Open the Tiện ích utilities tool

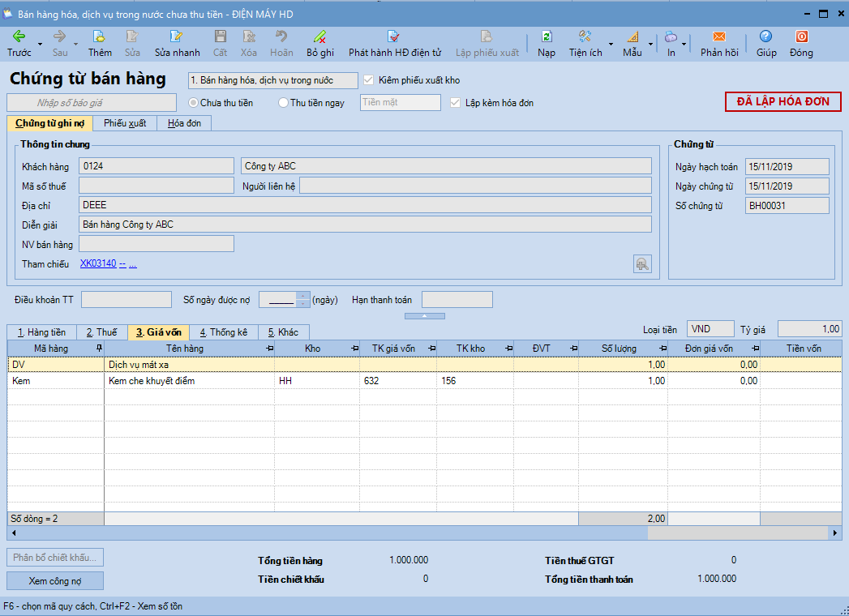[x=585, y=43]
